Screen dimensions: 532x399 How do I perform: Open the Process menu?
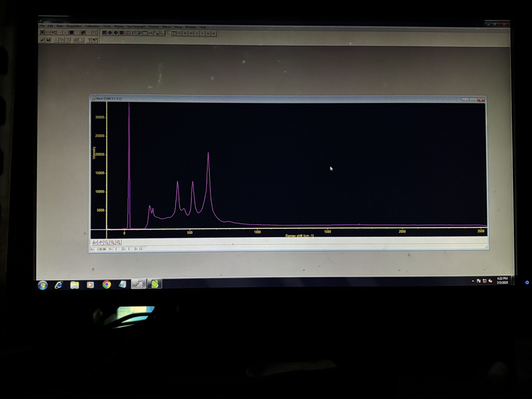[153, 27]
